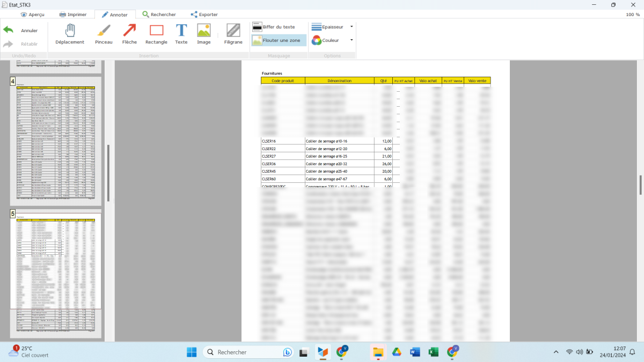Open Excel from the taskbar
The width and height of the screenshot is (644, 362).
pyautogui.click(x=434, y=352)
